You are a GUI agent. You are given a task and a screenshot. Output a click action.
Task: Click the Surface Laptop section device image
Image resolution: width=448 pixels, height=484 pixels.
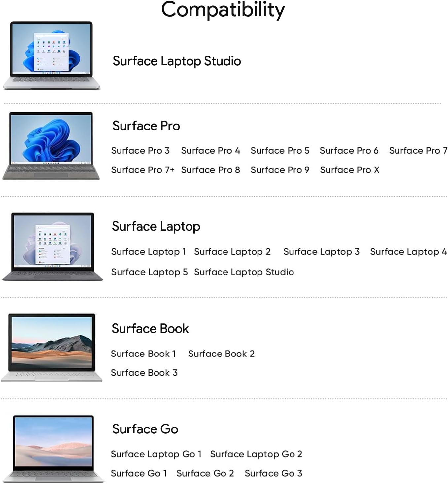[52, 246]
